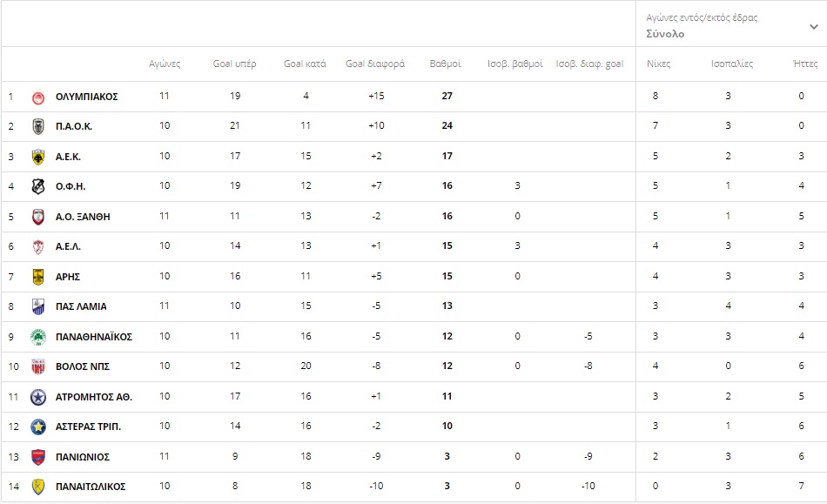This screenshot has height=504, width=827.
Task: Click the Goal διαφορά column header
Action: coord(375,64)
